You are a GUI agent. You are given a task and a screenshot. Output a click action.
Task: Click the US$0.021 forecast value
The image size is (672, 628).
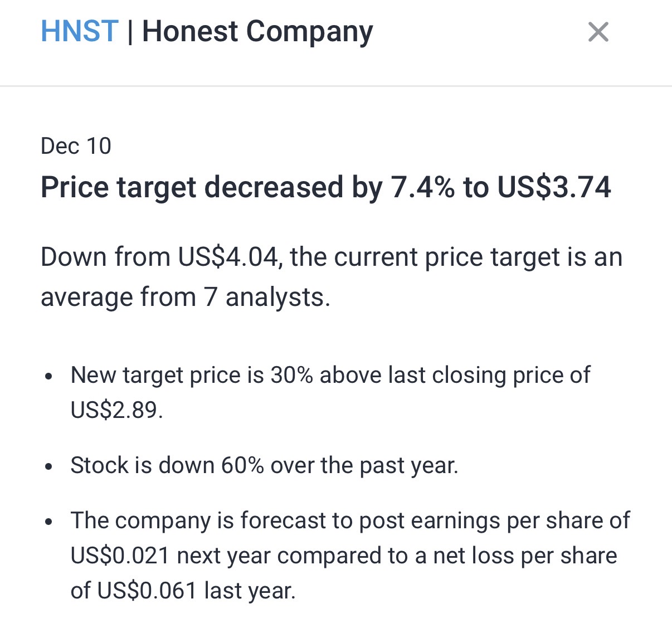tap(120, 556)
